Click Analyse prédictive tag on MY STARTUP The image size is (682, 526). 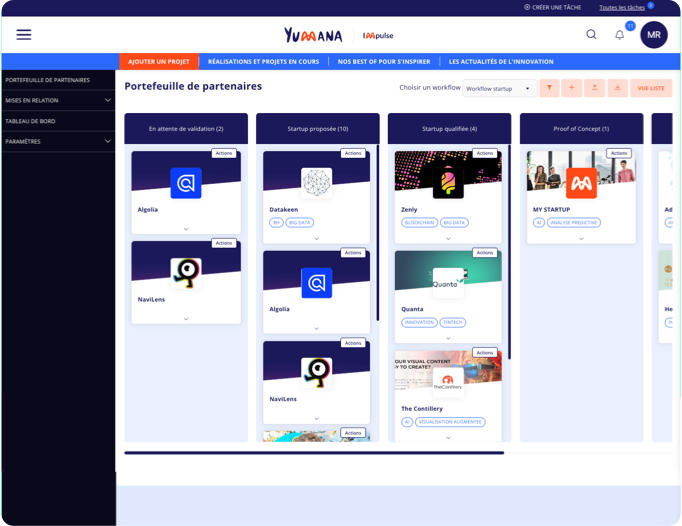574,223
